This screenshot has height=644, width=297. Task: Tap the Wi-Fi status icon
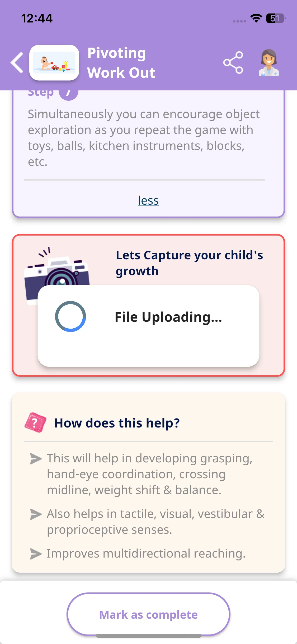256,18
